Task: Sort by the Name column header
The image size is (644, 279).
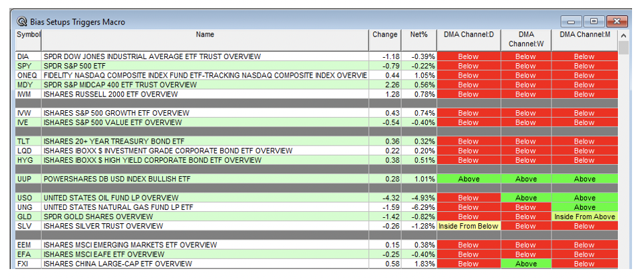Action: pyautogui.click(x=205, y=35)
